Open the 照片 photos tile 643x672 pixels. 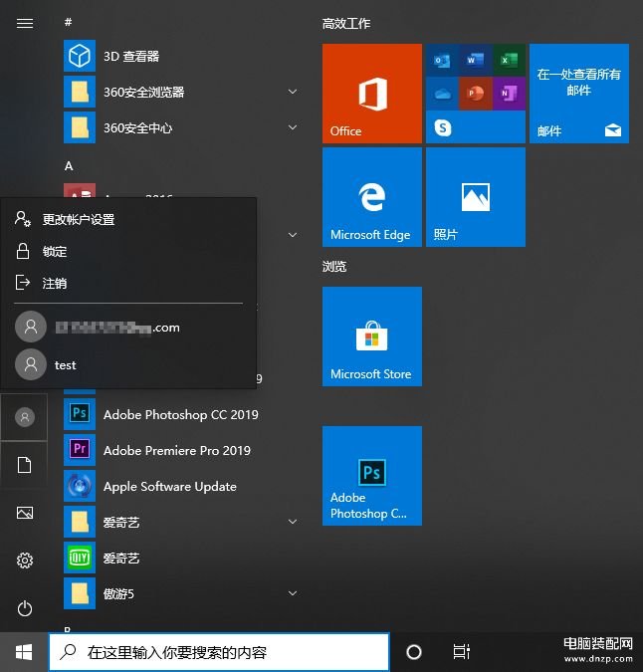[476, 197]
